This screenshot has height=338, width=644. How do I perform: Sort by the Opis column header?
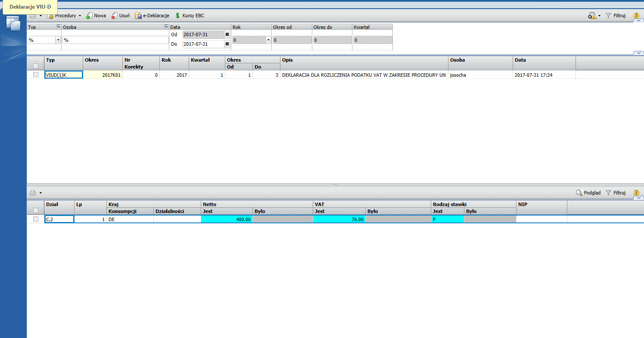364,63
